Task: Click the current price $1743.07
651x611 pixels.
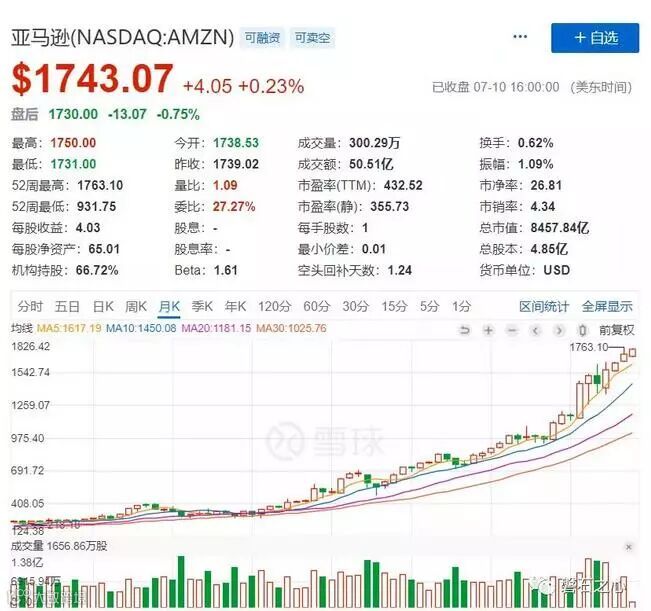Action: pos(93,79)
